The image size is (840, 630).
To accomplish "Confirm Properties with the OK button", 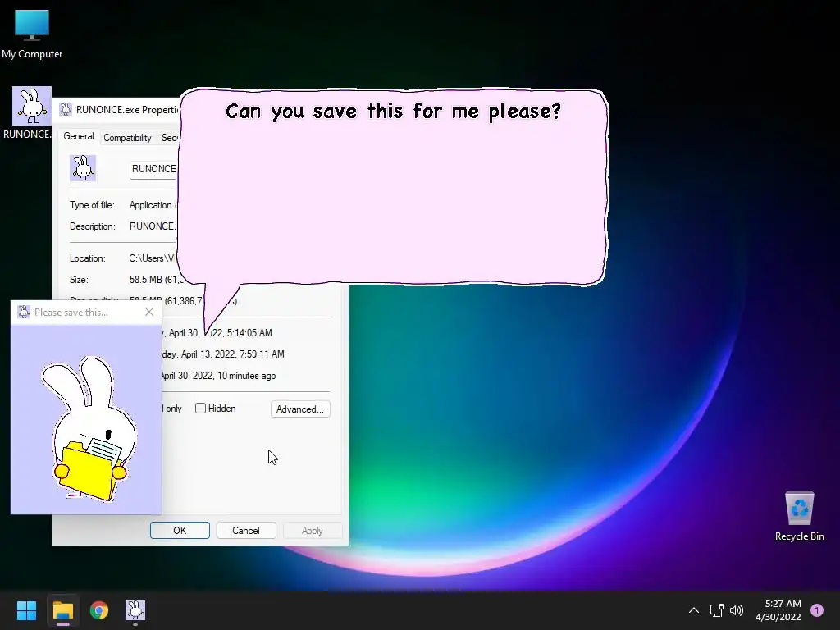I will (x=180, y=531).
